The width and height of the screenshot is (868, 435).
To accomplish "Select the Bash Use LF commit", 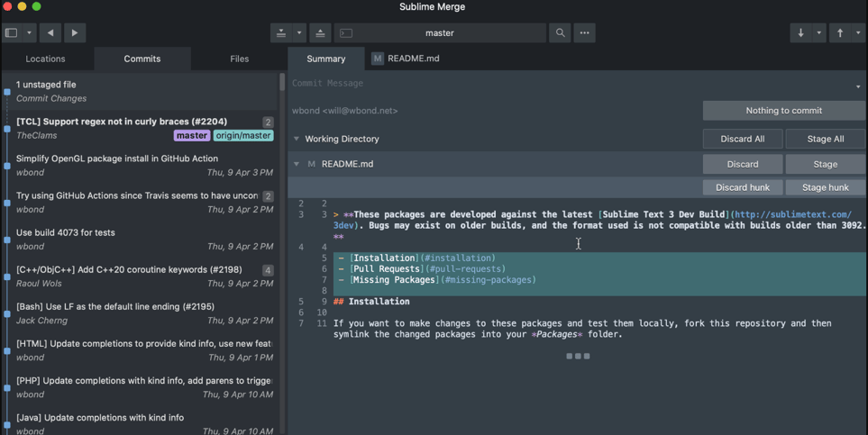I will (140, 313).
